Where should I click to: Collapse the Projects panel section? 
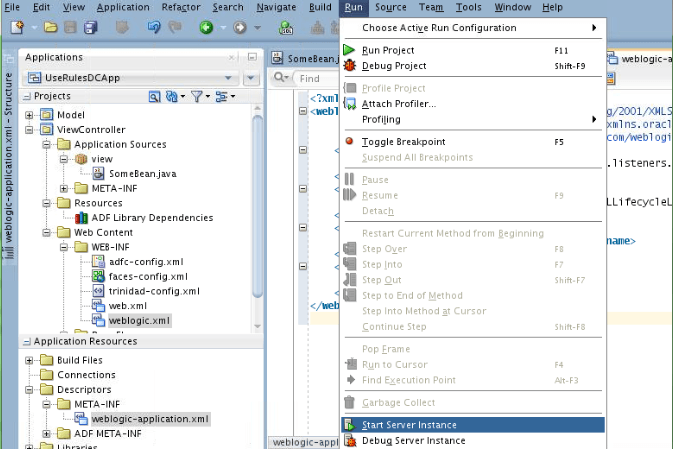(x=27, y=96)
